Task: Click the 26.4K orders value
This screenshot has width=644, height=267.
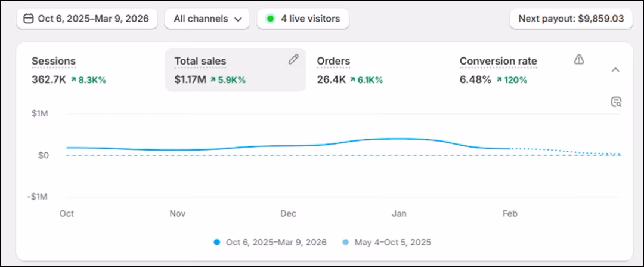Action: [x=332, y=80]
